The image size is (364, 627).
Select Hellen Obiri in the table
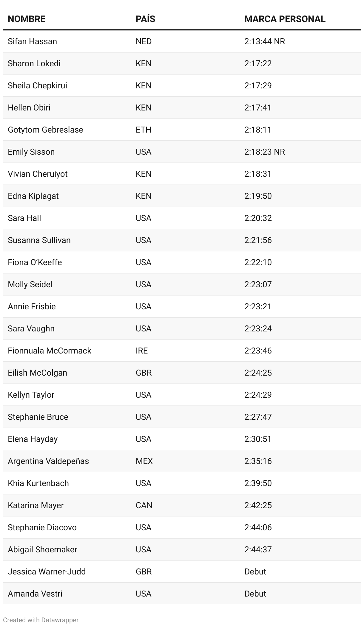(29, 107)
